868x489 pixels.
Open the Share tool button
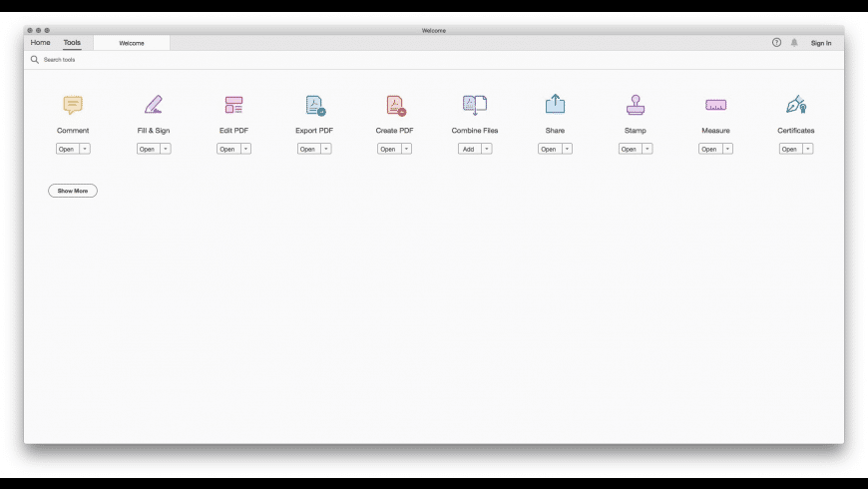coord(550,149)
